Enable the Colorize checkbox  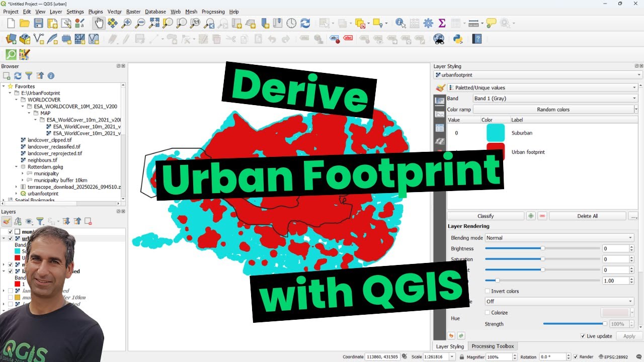click(487, 312)
